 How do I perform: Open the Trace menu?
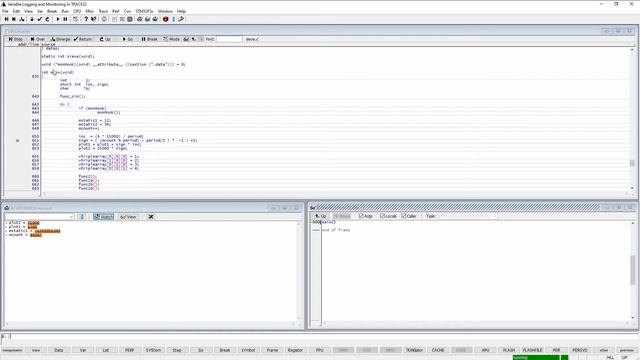103,11
